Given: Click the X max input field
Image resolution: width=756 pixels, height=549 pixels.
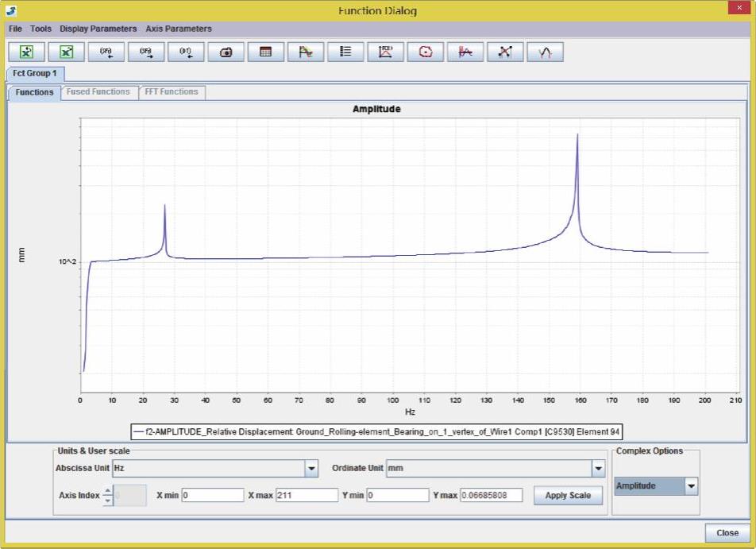Looking at the screenshot, I should click(x=307, y=495).
